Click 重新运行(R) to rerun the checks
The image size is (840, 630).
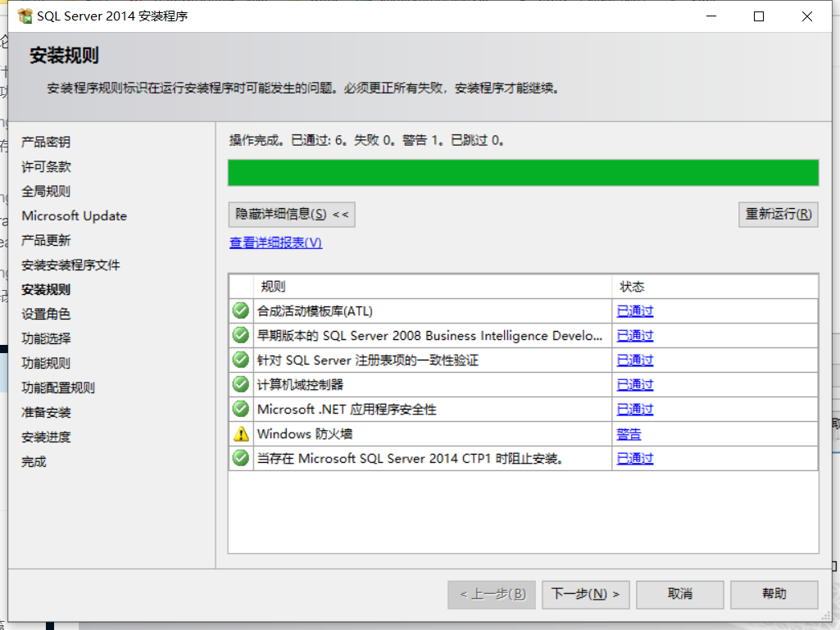point(777,214)
